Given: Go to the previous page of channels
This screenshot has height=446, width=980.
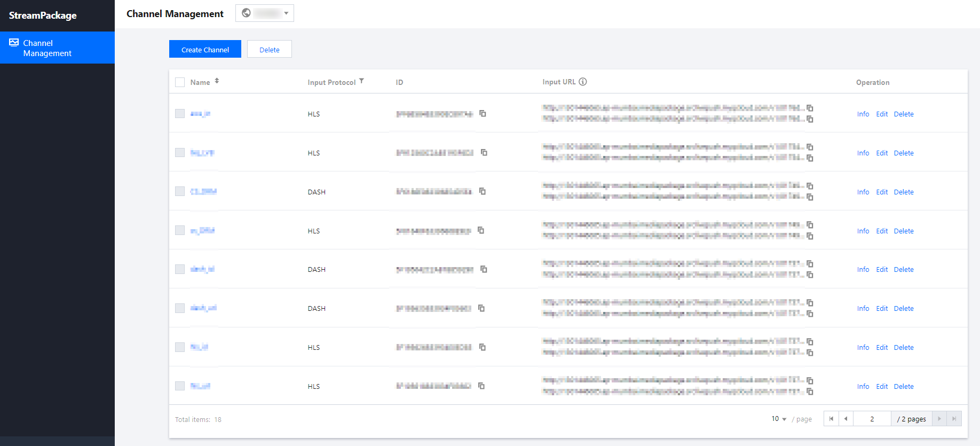Looking at the screenshot, I should click(x=846, y=419).
